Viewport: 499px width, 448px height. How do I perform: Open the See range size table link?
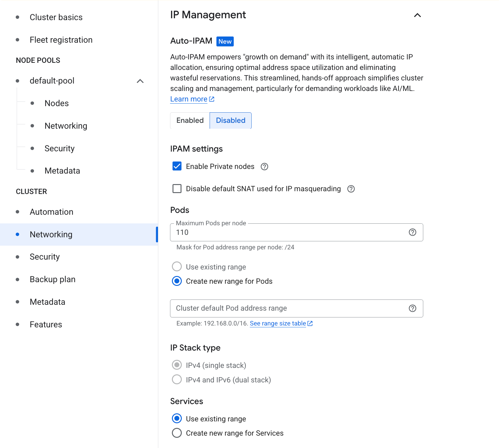[278, 324]
